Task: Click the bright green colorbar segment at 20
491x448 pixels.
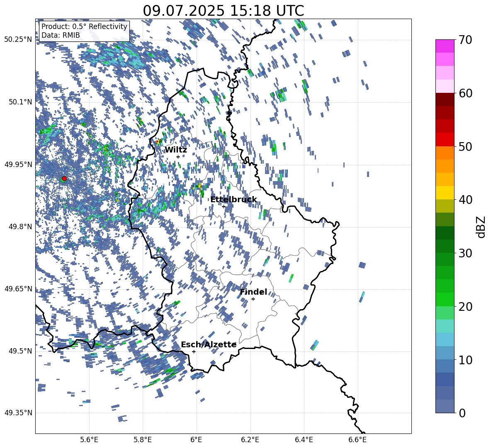Action: tap(445, 299)
